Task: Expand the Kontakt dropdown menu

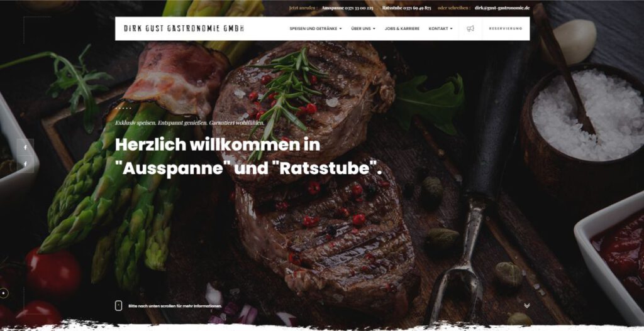Action: click(440, 29)
